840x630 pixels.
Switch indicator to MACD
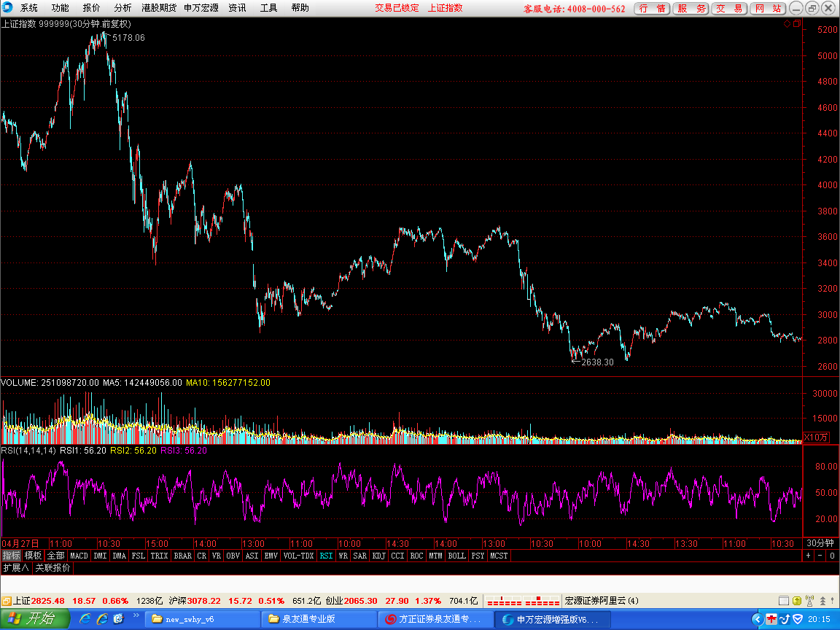[x=79, y=556]
